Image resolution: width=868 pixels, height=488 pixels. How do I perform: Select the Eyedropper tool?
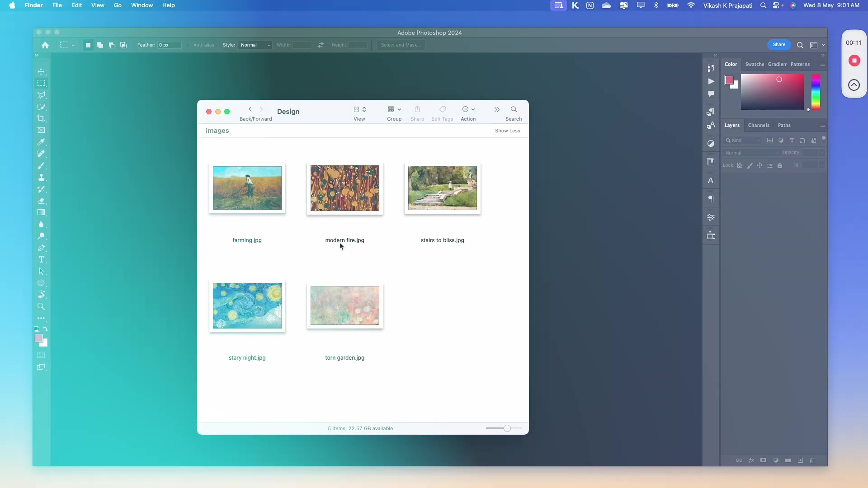(42, 142)
